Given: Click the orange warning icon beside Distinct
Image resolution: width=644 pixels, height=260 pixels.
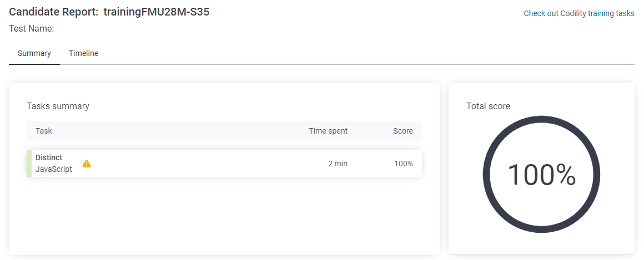Looking at the screenshot, I should click(x=87, y=164).
